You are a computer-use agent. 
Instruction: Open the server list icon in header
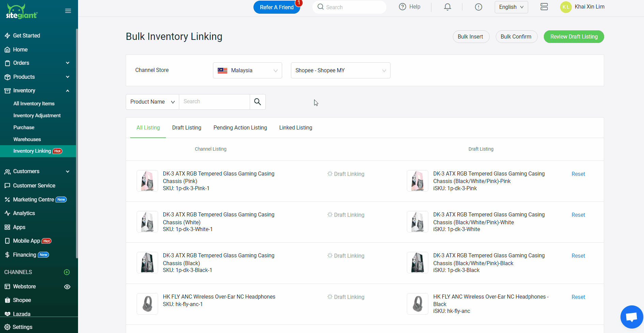point(544,7)
